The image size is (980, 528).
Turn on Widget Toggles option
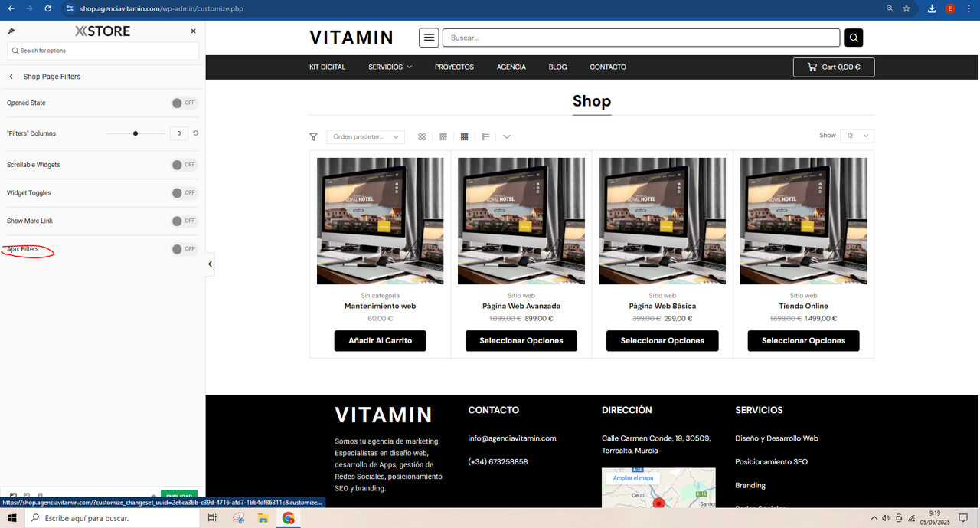(184, 193)
